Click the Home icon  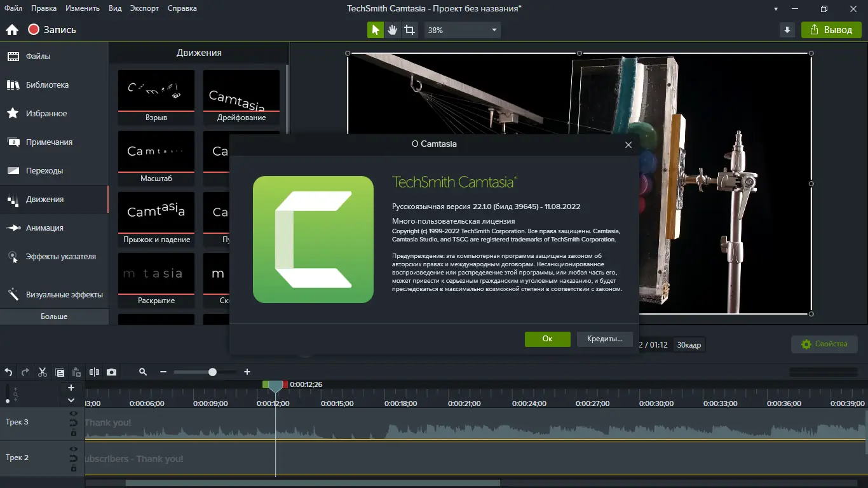click(x=12, y=30)
